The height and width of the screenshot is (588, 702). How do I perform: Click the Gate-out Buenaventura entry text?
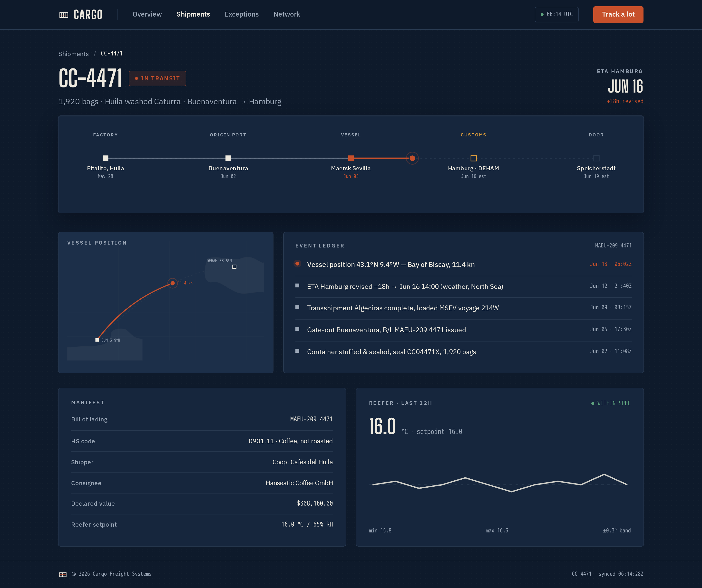(386, 330)
